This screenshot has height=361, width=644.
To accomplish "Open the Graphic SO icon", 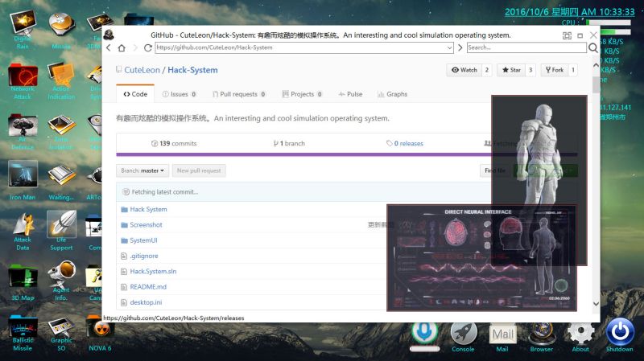I will pyautogui.click(x=61, y=333).
